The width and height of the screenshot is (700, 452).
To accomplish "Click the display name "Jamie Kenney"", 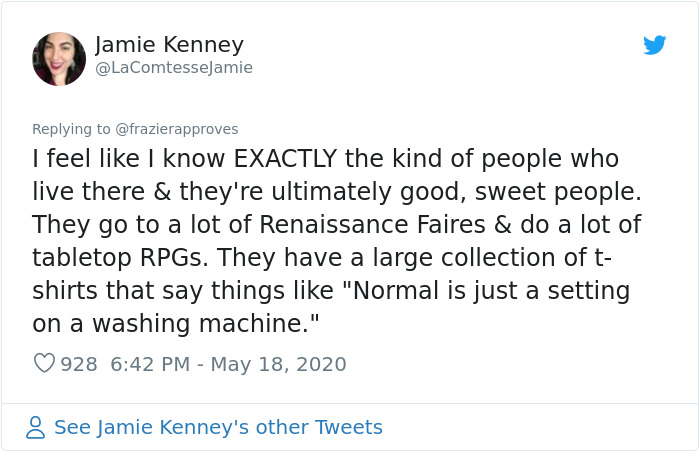I will point(169,45).
